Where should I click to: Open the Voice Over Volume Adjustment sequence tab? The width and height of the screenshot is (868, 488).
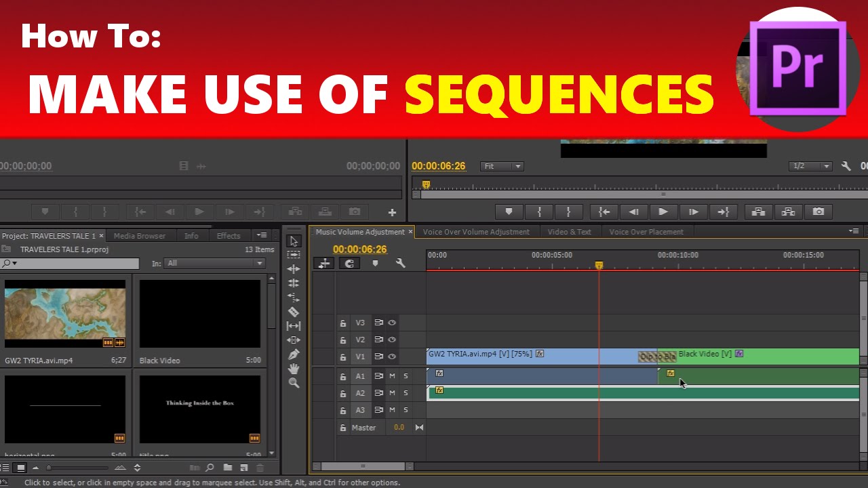click(x=476, y=232)
